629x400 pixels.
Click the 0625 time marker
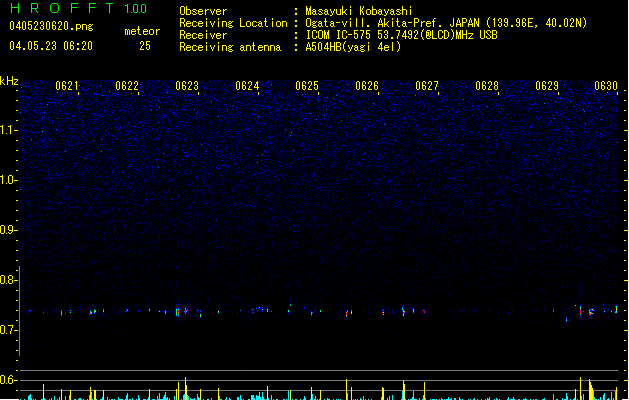pos(307,86)
